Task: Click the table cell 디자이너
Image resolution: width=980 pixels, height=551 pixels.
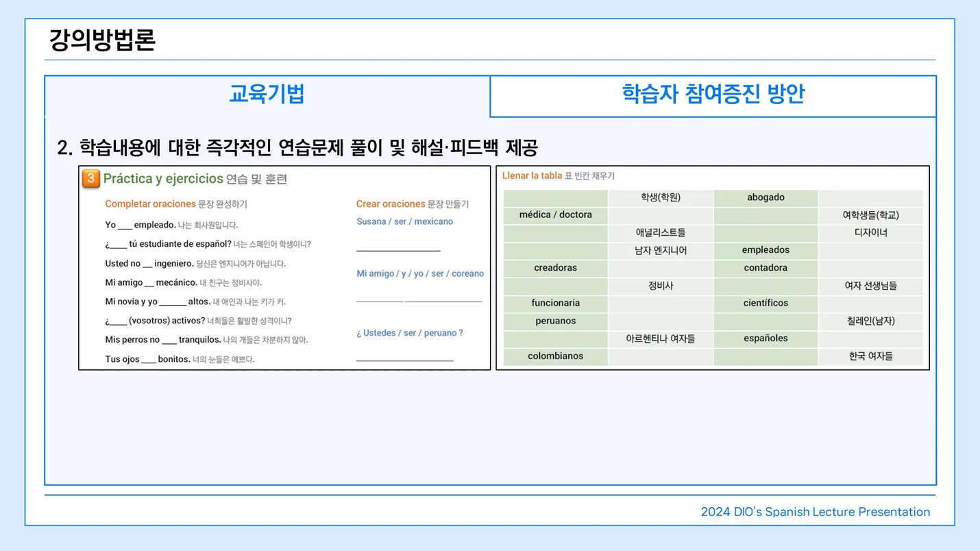Action: (x=870, y=233)
